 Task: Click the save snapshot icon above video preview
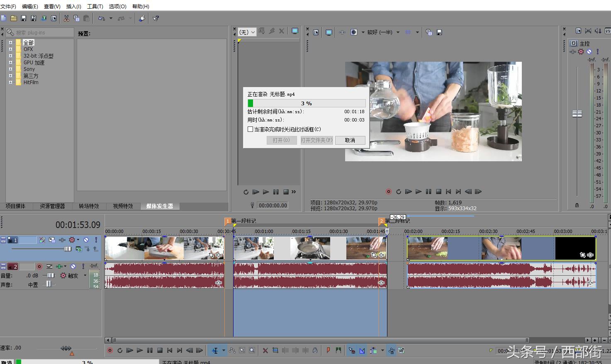point(439,32)
